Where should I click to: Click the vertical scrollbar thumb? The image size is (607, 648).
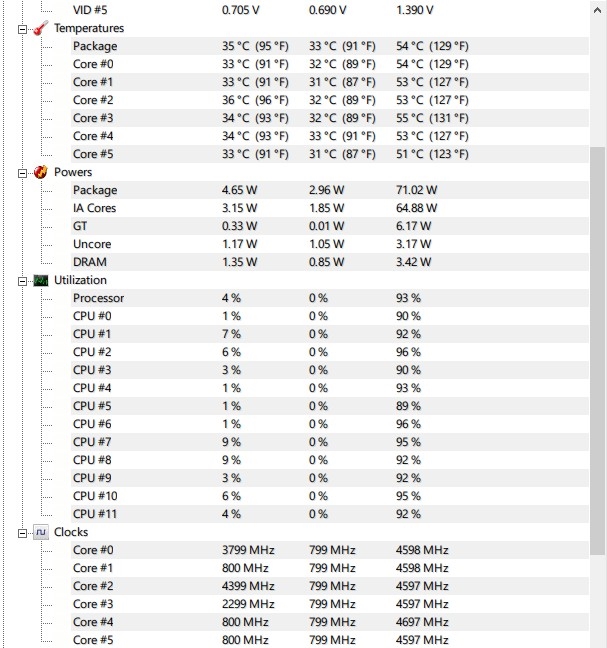tap(597, 350)
